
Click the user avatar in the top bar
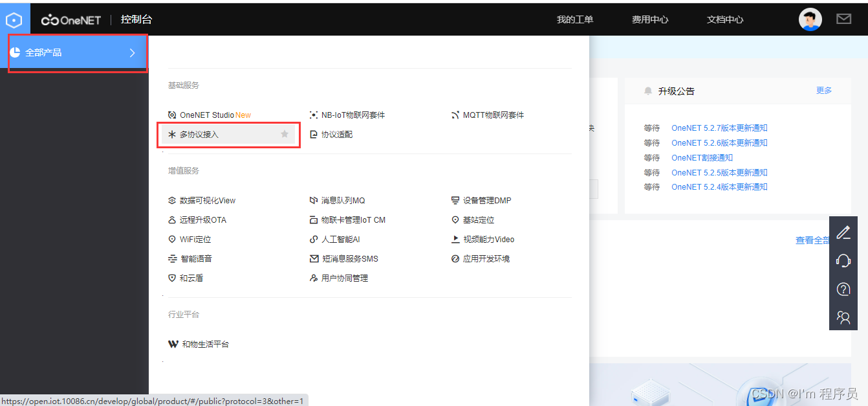(x=810, y=19)
